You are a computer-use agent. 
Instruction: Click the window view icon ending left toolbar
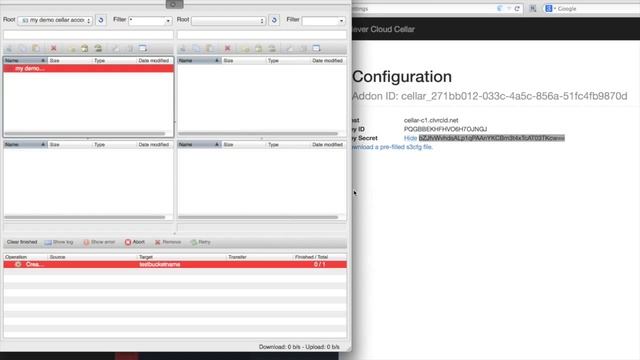(142, 48)
